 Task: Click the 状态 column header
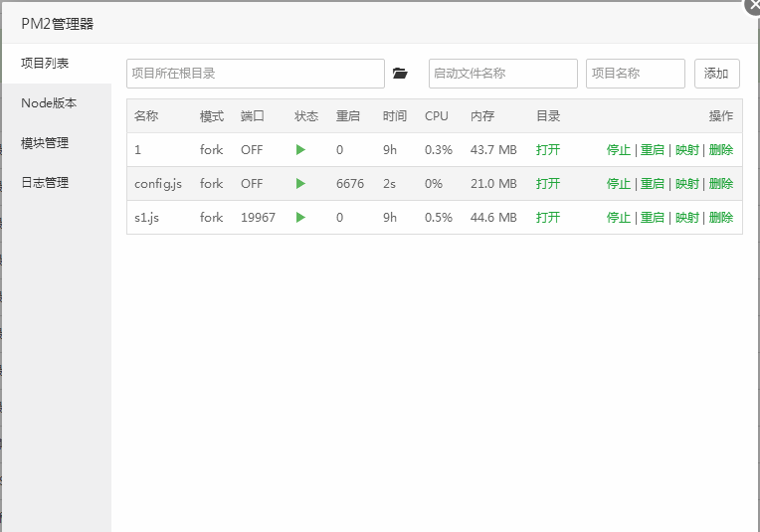tap(306, 115)
